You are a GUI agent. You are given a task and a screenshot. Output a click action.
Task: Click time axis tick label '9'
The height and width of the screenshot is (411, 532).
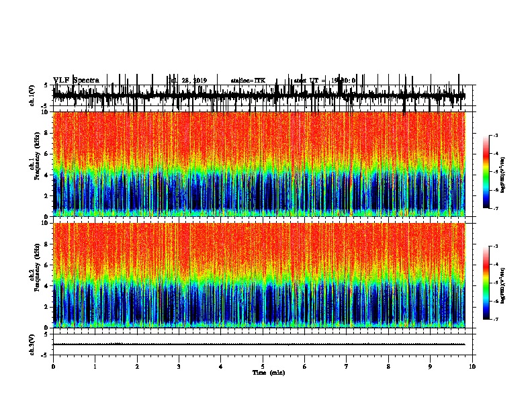click(430, 367)
